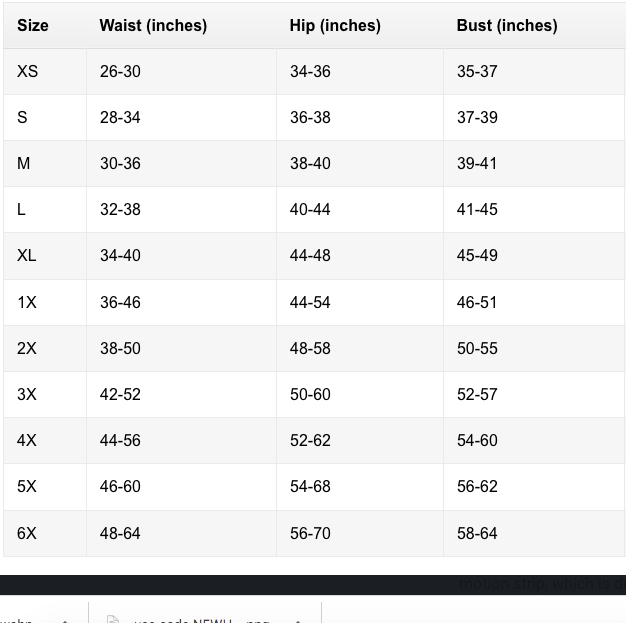Expand options for the use code NEWU png download

[298, 620]
